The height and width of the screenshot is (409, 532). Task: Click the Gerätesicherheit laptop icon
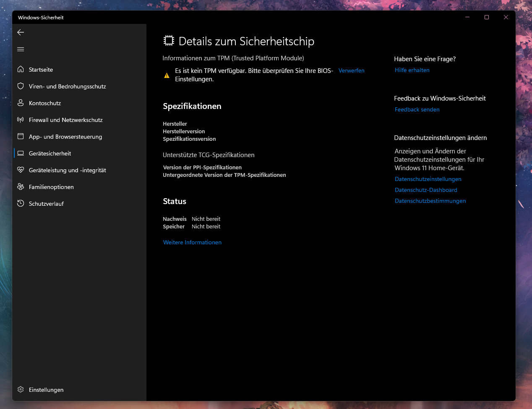(21, 153)
